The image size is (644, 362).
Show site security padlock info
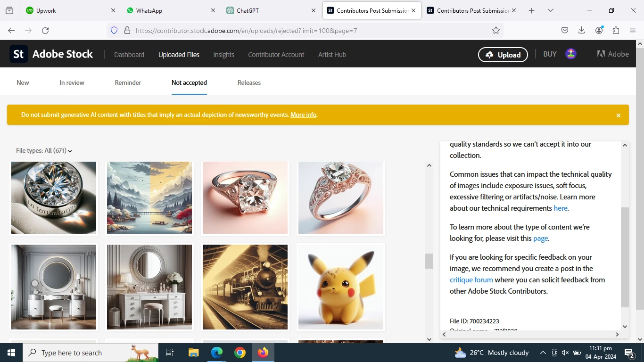127,31
